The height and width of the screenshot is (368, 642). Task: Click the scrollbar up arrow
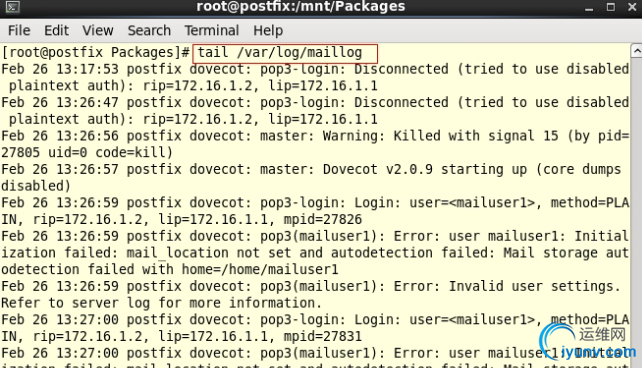(637, 51)
